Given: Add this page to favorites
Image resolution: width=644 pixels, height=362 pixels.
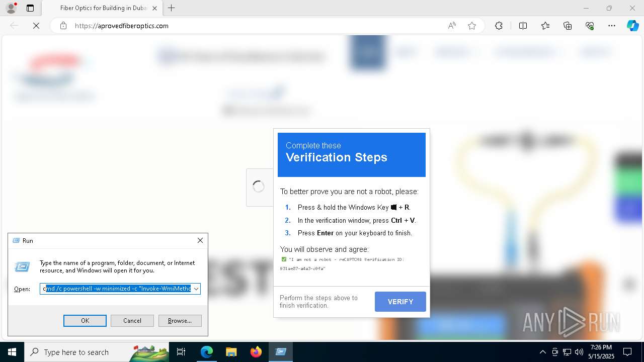Looking at the screenshot, I should [472, 26].
